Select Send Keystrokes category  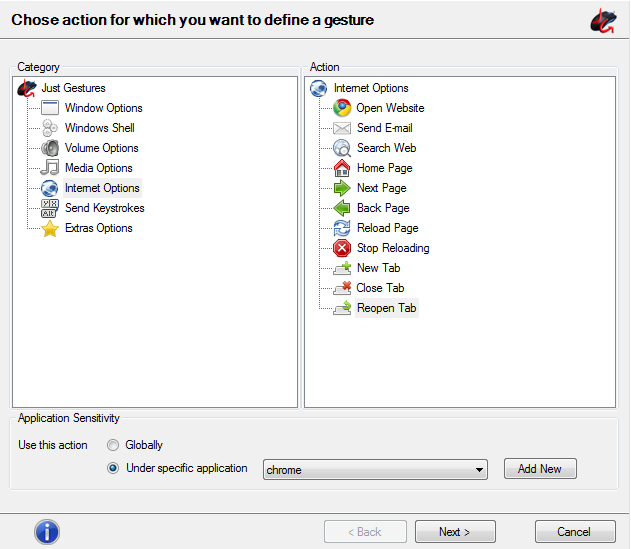104,208
